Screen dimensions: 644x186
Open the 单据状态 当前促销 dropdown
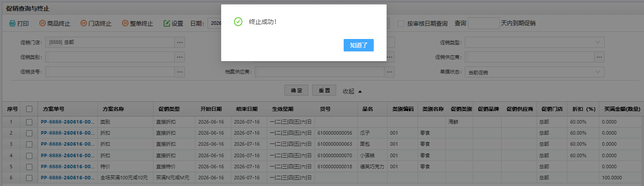534,72
